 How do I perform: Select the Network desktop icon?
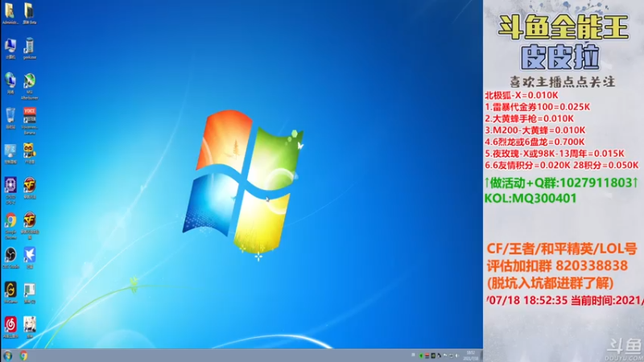[10, 84]
